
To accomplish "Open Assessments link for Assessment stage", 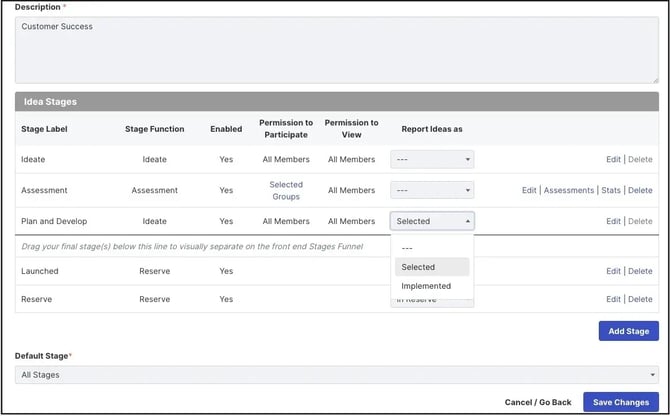I will point(568,190).
